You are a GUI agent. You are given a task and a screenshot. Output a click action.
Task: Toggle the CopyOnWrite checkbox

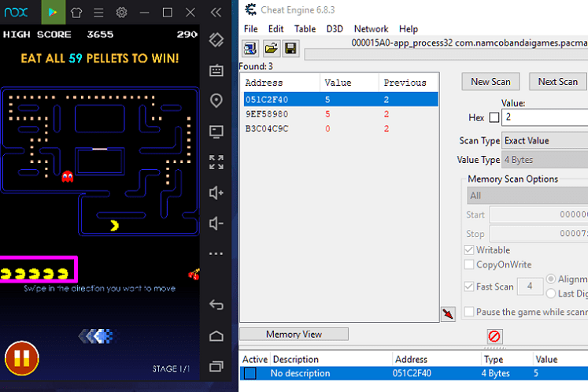469,264
